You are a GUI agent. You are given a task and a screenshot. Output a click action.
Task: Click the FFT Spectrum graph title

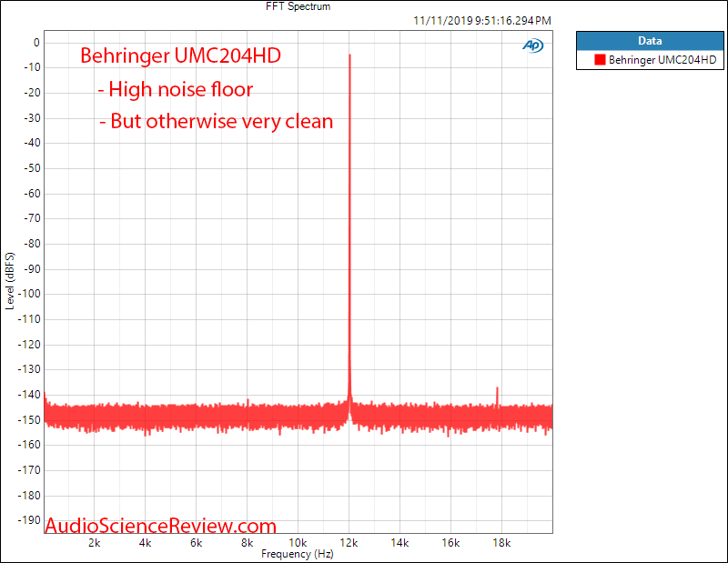tap(298, 6)
